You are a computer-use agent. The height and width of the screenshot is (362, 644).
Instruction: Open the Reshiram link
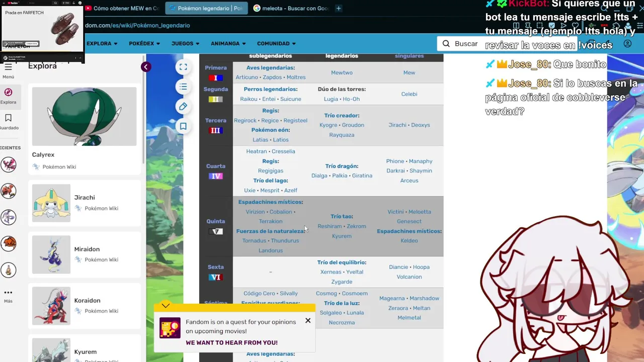[330, 226]
